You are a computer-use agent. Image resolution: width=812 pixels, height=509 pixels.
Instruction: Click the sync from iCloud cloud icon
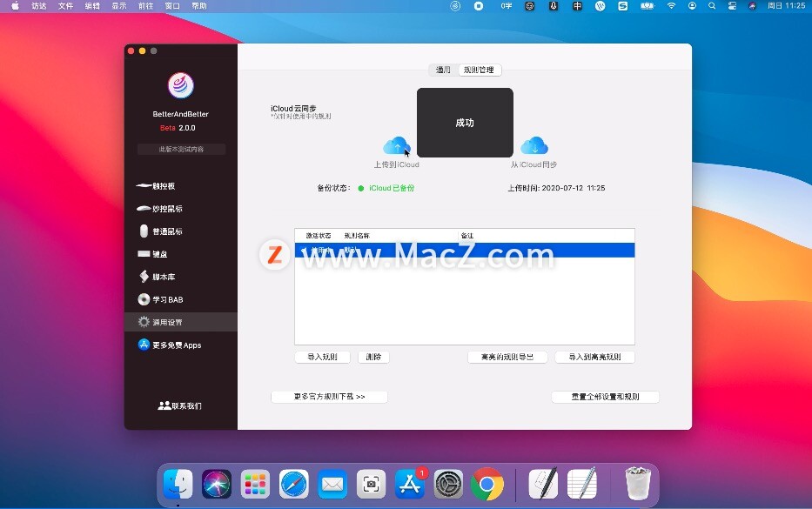point(534,145)
